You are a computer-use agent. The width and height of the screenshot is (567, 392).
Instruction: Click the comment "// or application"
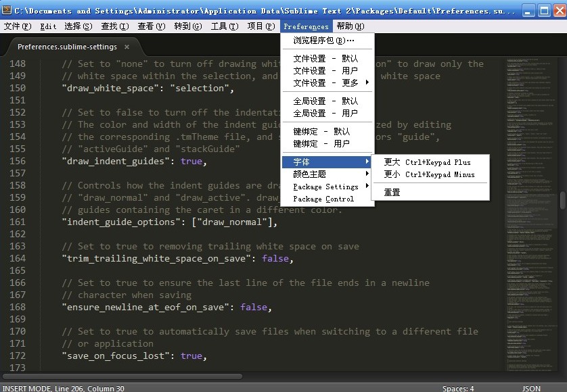pos(108,343)
